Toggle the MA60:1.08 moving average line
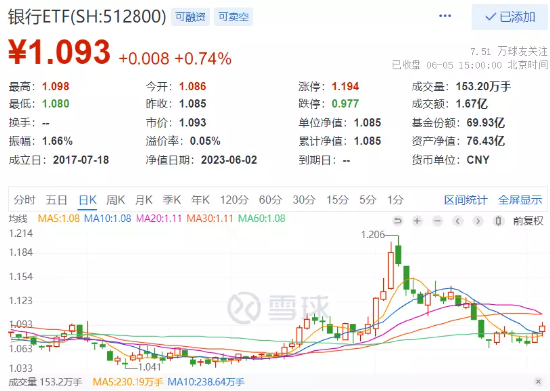 262,218
